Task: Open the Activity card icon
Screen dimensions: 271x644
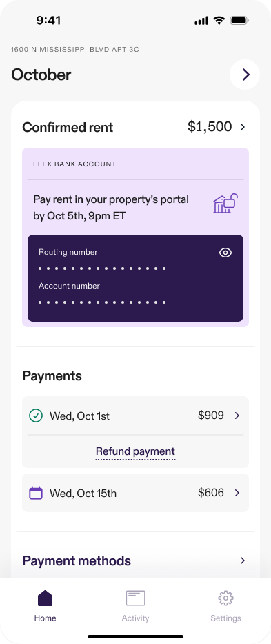Action: pyautogui.click(x=135, y=598)
